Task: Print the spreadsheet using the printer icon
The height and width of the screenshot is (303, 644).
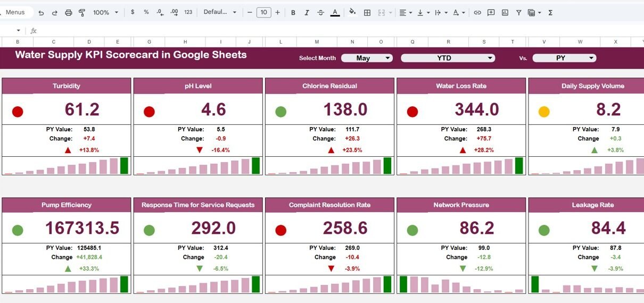Action: tap(68, 12)
